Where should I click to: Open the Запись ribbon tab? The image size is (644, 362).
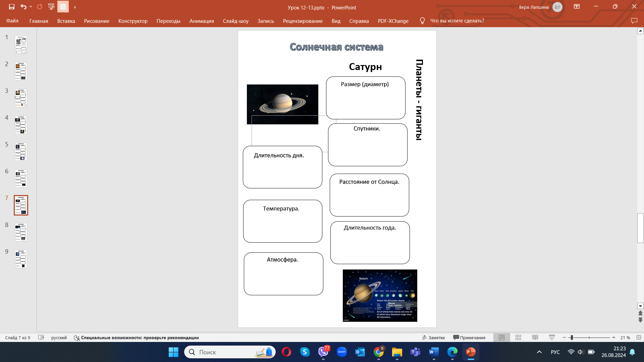[x=266, y=21]
